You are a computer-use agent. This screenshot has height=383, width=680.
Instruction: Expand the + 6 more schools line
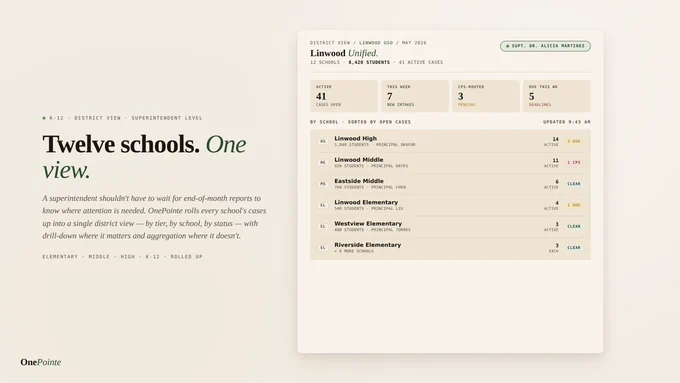coord(354,251)
